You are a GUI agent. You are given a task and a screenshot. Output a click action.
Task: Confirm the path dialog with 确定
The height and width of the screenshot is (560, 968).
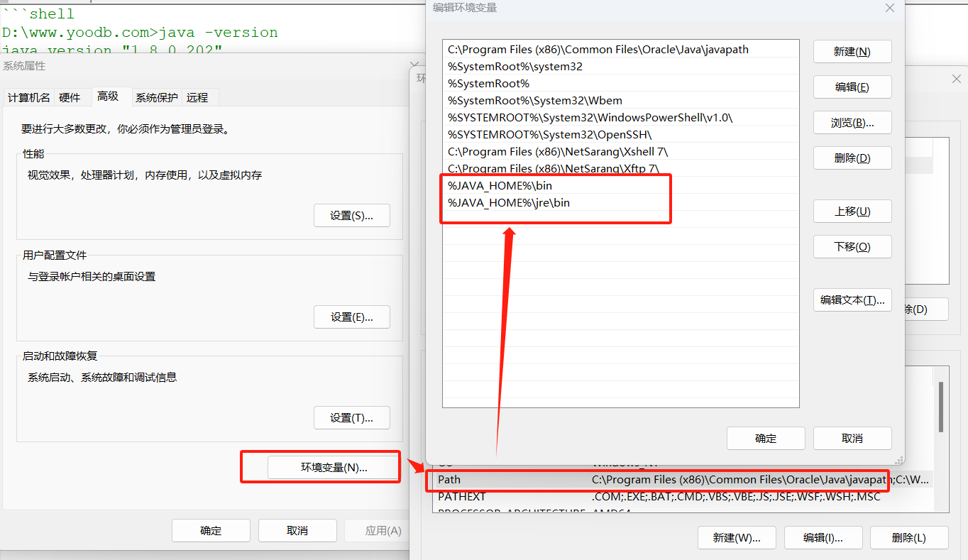[x=766, y=439]
